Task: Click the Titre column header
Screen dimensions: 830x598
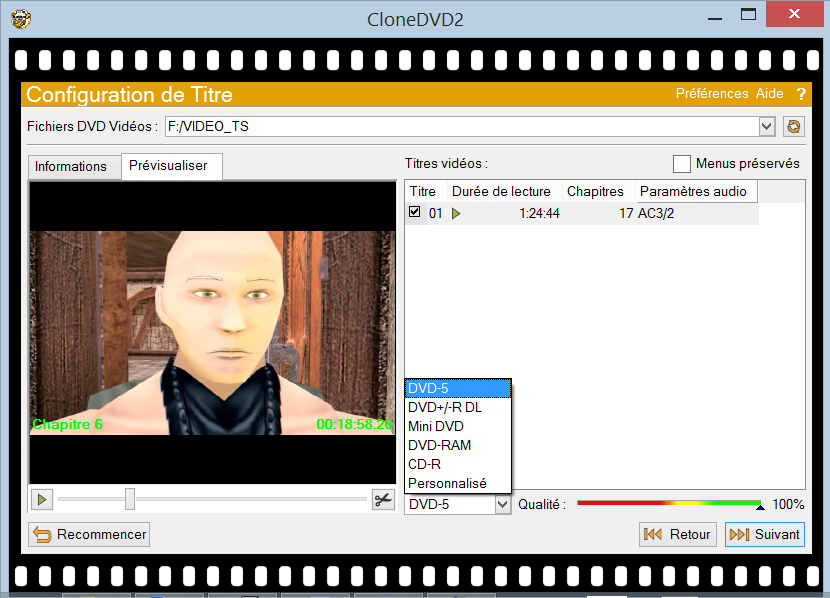Action: 427,192
